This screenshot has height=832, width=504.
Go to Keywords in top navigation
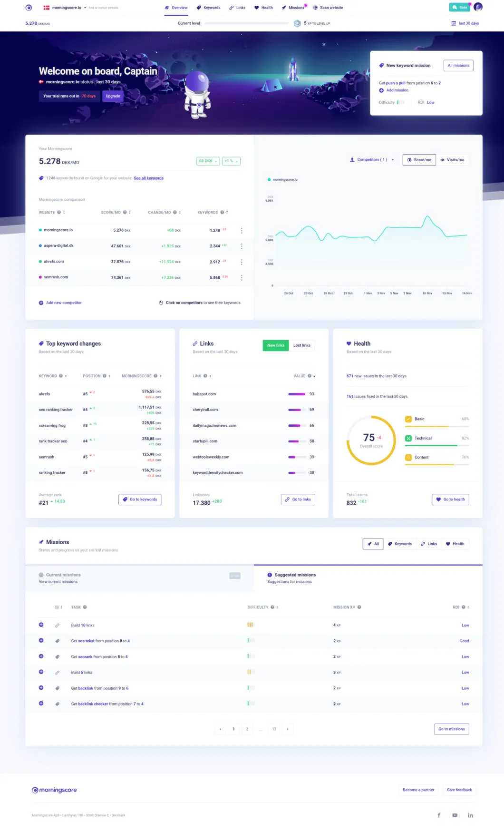(x=208, y=8)
